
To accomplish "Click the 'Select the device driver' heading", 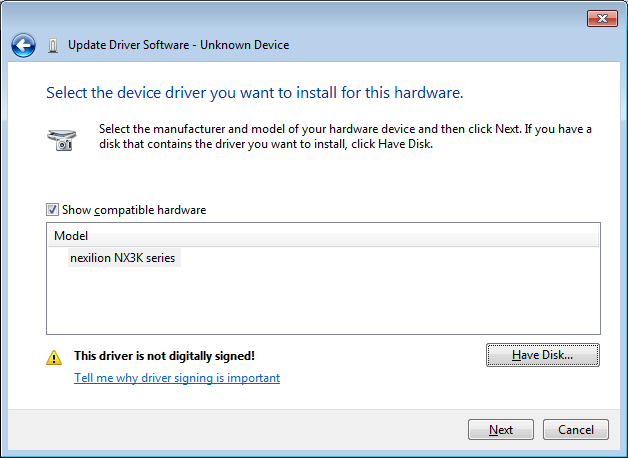I will [x=254, y=93].
